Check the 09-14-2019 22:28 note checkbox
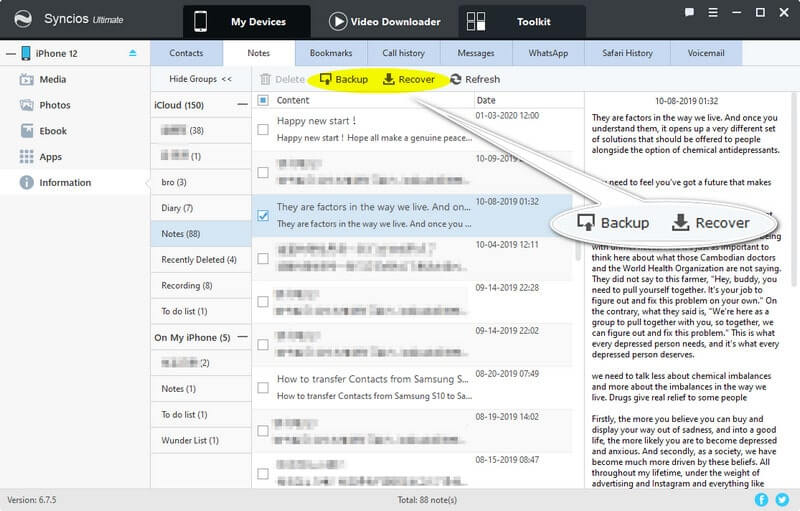Screen dimensions: 800x511 coord(263,302)
